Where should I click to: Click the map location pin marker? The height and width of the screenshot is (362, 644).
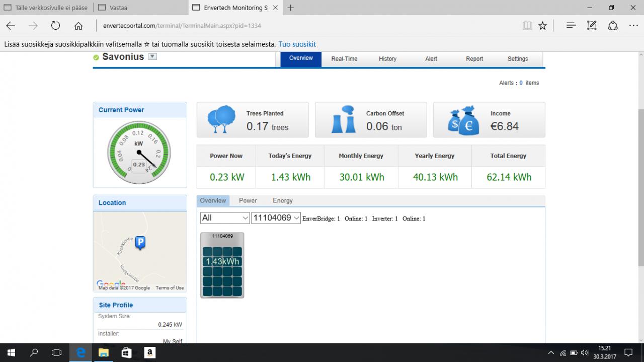(141, 244)
